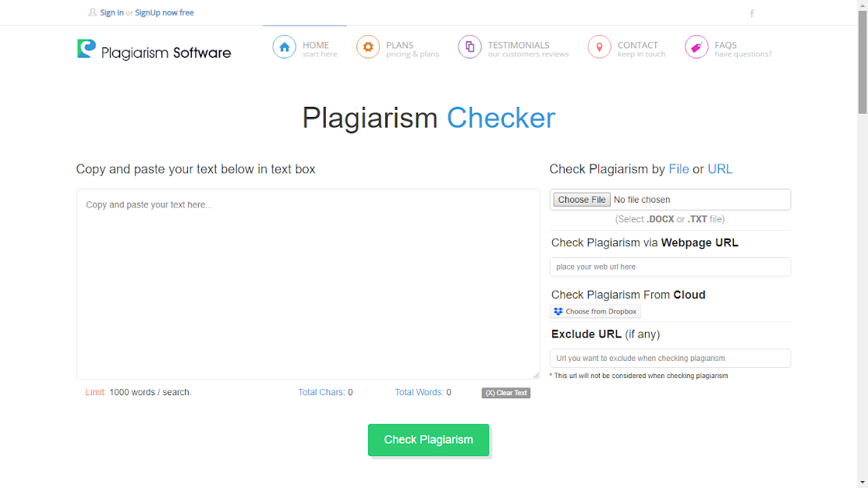Focus the main paste-your-text box
The image size is (868, 488).
(x=308, y=284)
